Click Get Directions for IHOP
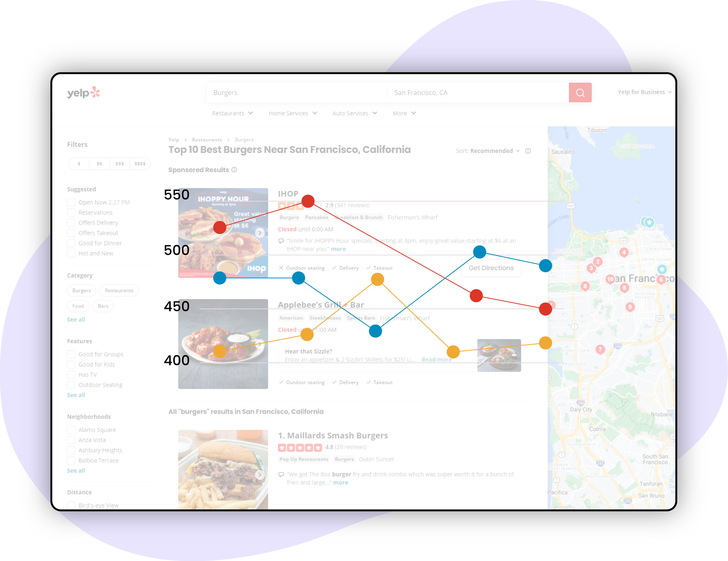The image size is (728, 561). (490, 268)
